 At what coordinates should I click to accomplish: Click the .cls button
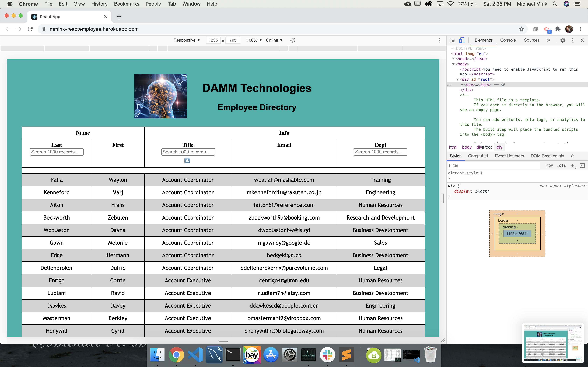[561, 165]
